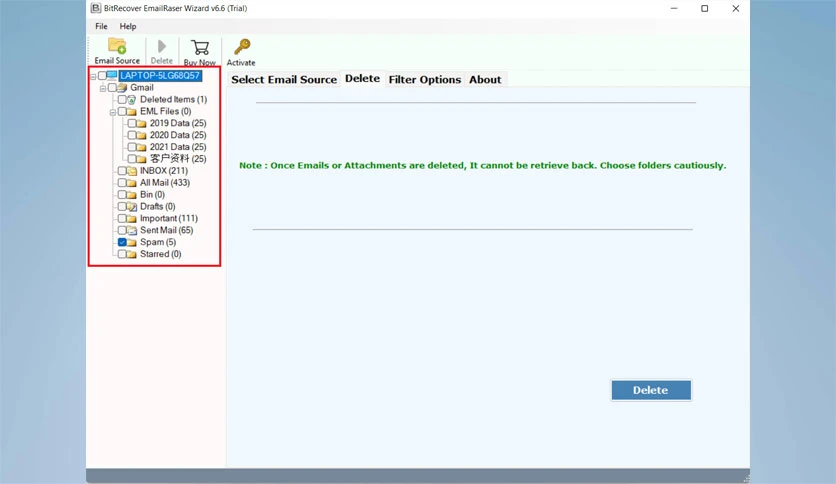Select the Spam (5) label

[x=158, y=242]
